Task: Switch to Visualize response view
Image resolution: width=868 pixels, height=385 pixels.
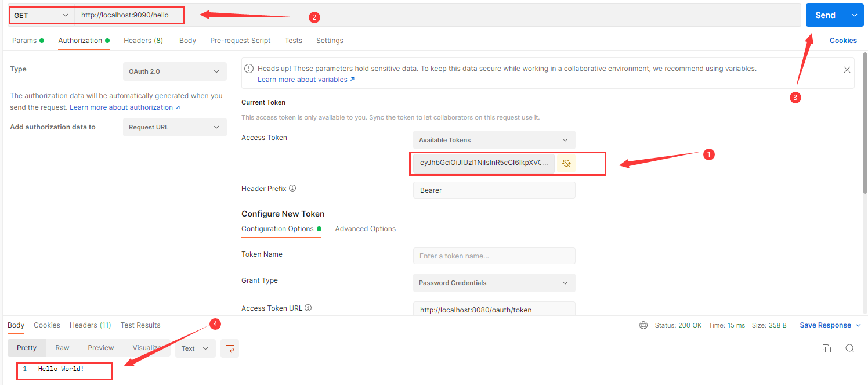Action: click(x=147, y=348)
